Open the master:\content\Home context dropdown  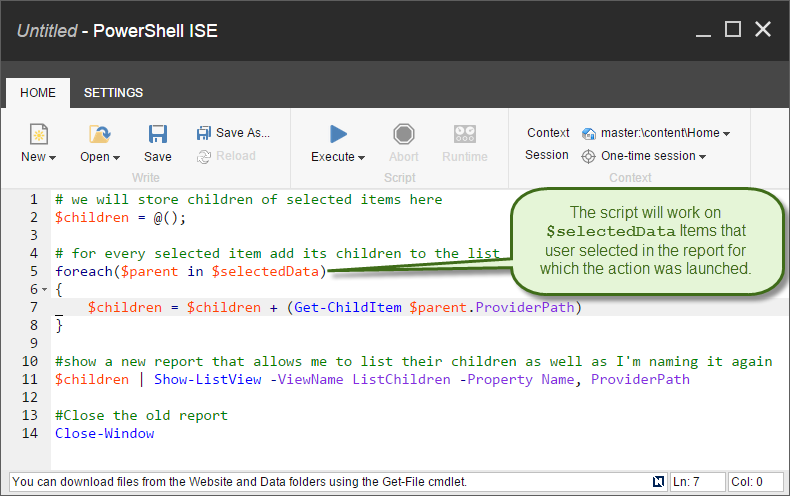(726, 134)
